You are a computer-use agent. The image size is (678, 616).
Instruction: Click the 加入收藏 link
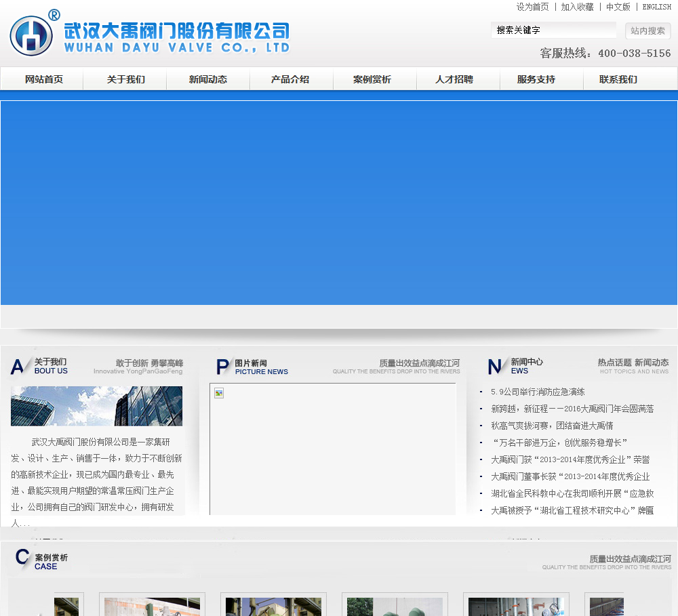pyautogui.click(x=577, y=7)
